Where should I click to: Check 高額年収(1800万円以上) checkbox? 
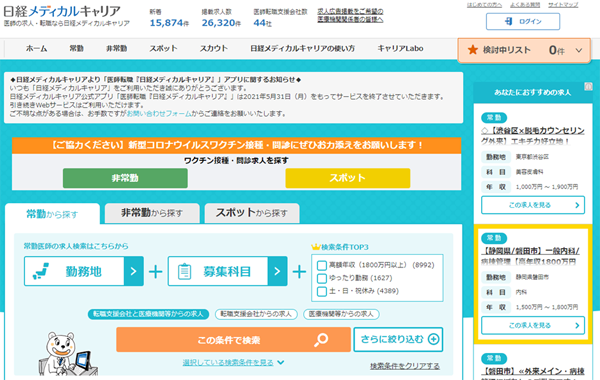pyautogui.click(x=322, y=265)
